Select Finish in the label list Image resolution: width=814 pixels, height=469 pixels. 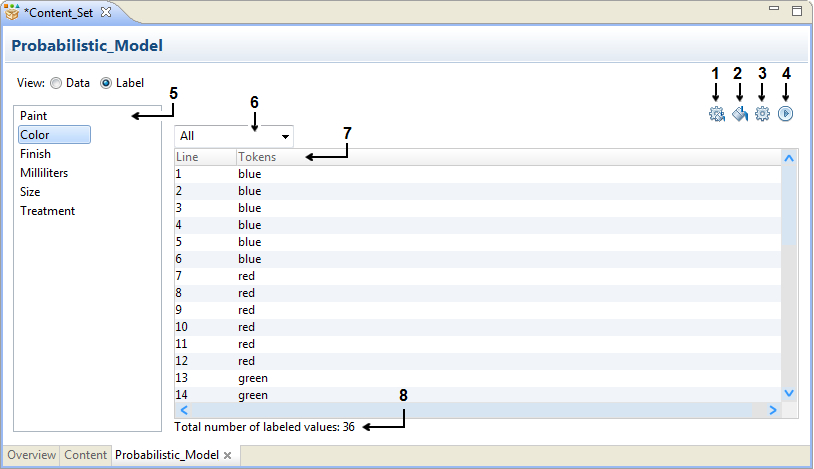(36, 154)
